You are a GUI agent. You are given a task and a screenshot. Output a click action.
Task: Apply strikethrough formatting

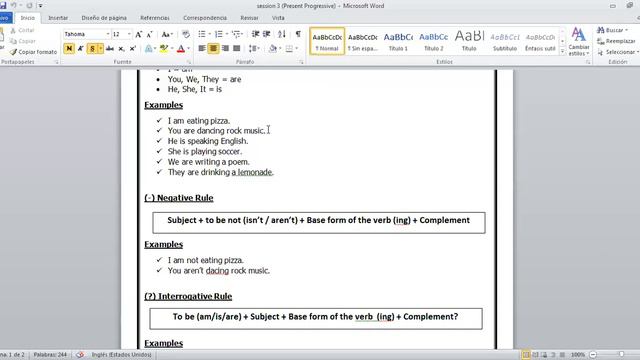[110, 49]
